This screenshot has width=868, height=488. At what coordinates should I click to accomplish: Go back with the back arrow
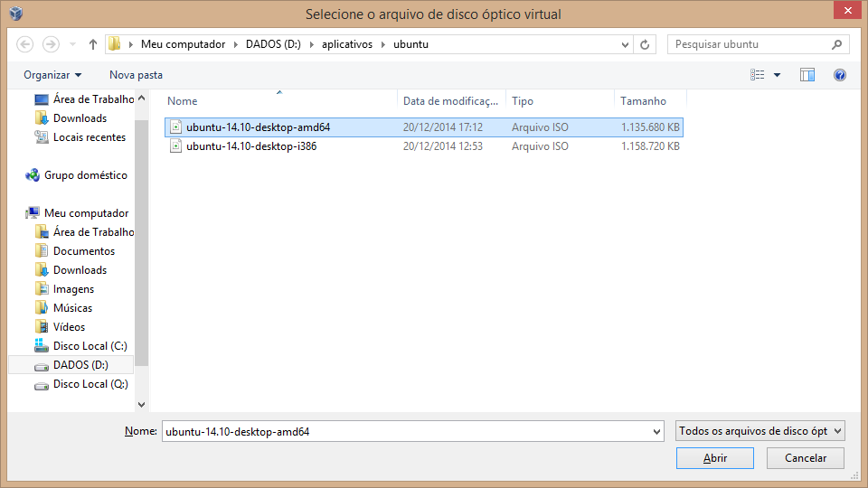[25, 44]
